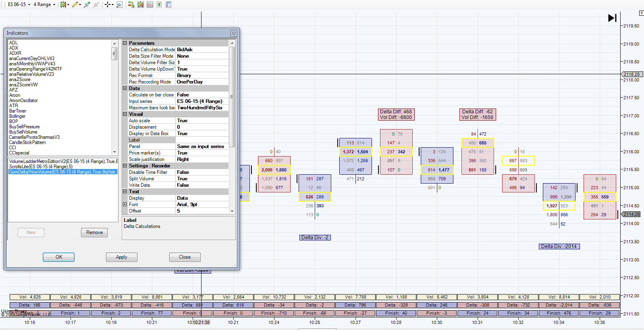Click the property grid scroll-up arrow
644x330 pixels.
pos(232,43)
